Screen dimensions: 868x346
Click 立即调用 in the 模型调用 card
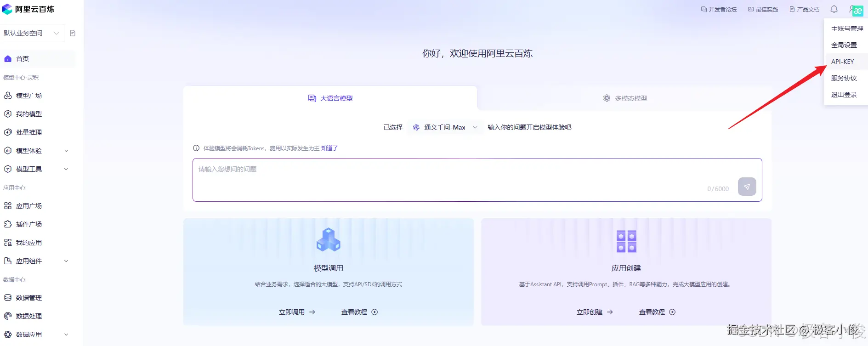[297, 312]
